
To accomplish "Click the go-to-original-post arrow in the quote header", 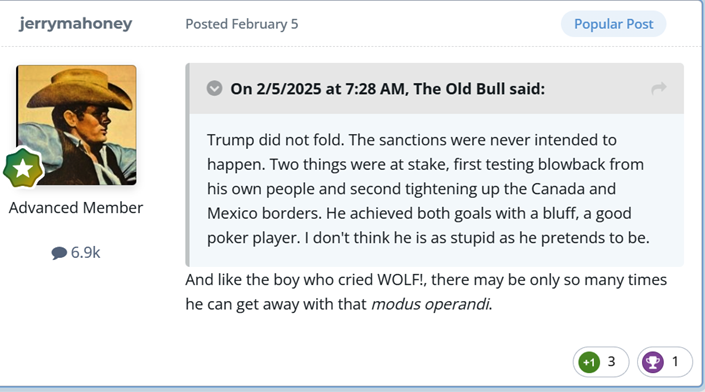I will pyautogui.click(x=659, y=88).
